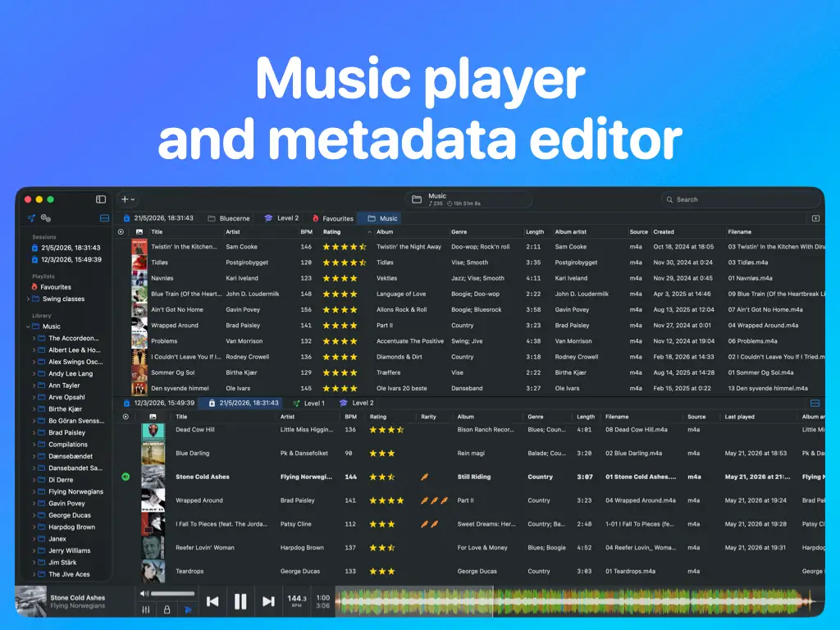Seek within the waveform timeline

(x=578, y=601)
